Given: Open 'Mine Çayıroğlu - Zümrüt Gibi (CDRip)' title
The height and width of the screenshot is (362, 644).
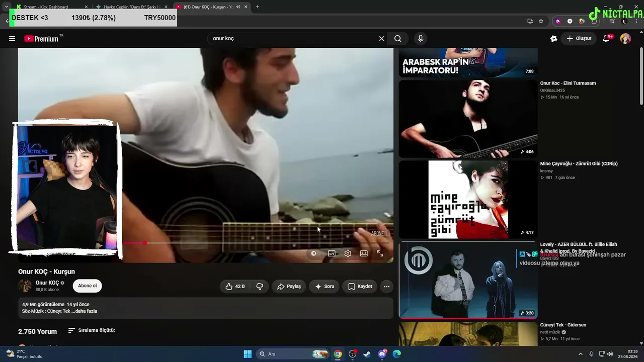Looking at the screenshot, I should pos(579,164).
